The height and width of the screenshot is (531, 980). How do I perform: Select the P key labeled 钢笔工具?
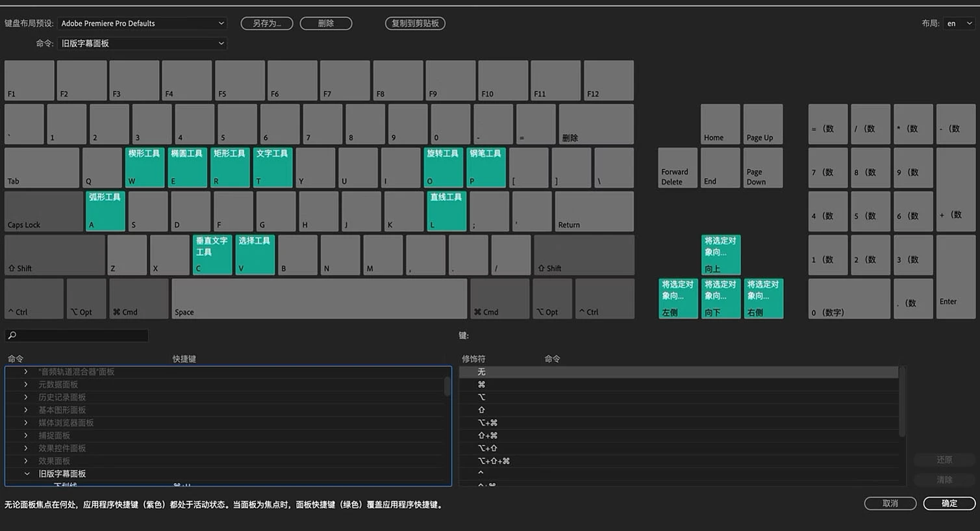[x=486, y=168]
